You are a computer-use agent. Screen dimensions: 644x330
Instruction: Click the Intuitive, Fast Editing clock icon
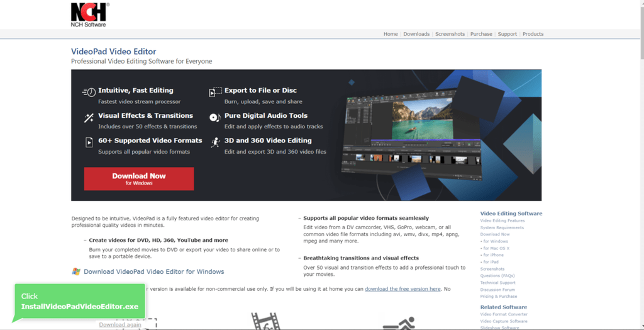click(x=89, y=92)
